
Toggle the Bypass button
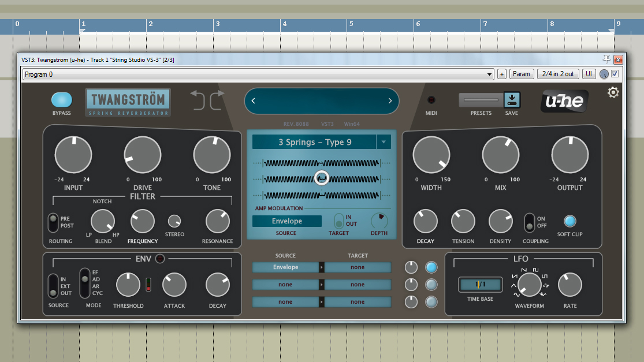pyautogui.click(x=62, y=100)
